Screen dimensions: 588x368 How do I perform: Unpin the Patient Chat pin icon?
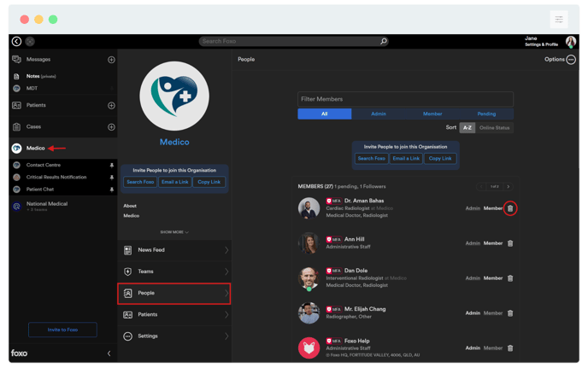tap(112, 190)
